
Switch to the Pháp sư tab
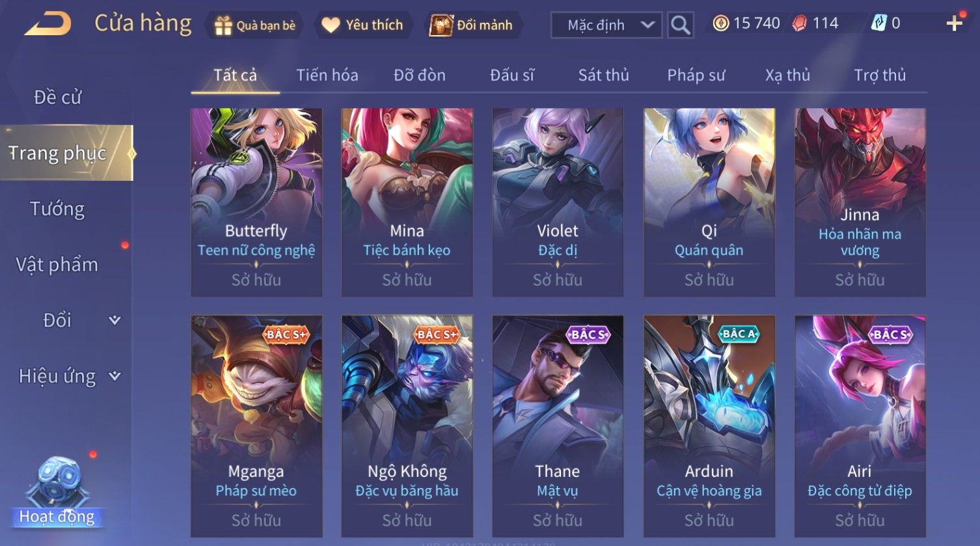pyautogui.click(x=696, y=75)
